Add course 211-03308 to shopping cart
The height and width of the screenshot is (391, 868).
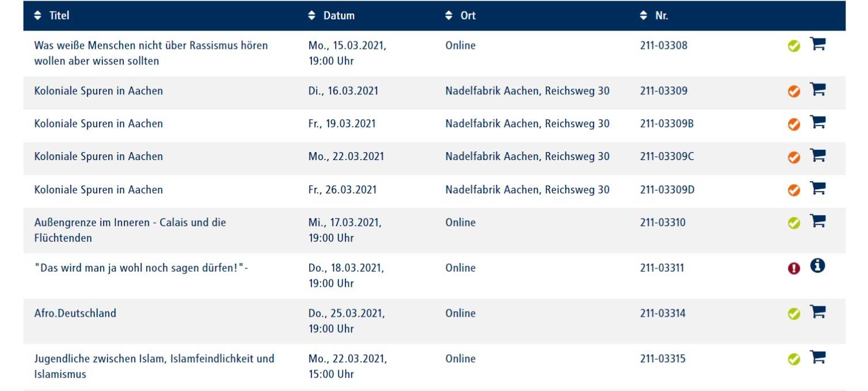[817, 44]
